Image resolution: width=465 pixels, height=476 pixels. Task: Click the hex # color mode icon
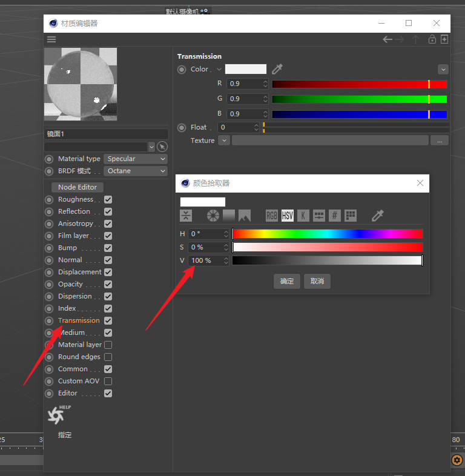coord(335,216)
